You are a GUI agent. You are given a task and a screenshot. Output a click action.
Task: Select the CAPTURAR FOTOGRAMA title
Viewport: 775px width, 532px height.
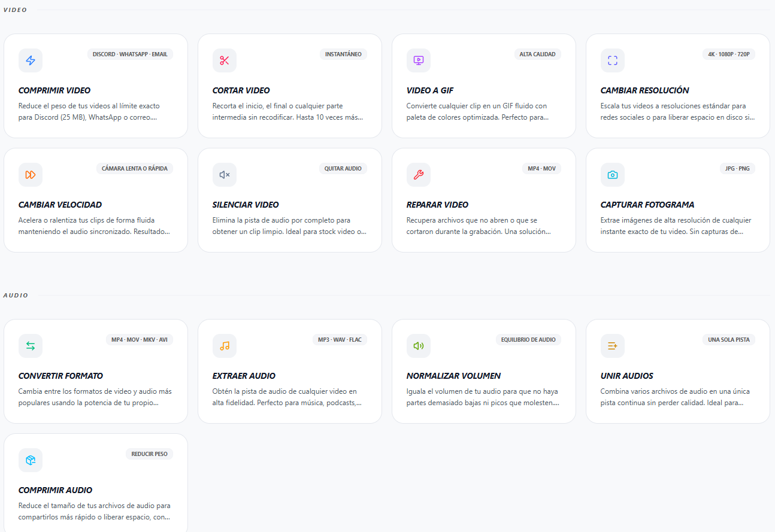(x=647, y=205)
